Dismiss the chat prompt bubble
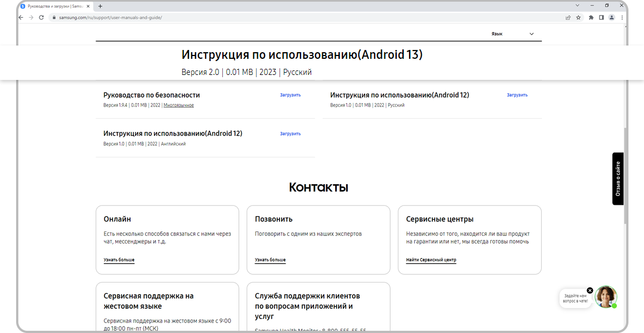Screen dimensions: 644x333 coord(590,290)
